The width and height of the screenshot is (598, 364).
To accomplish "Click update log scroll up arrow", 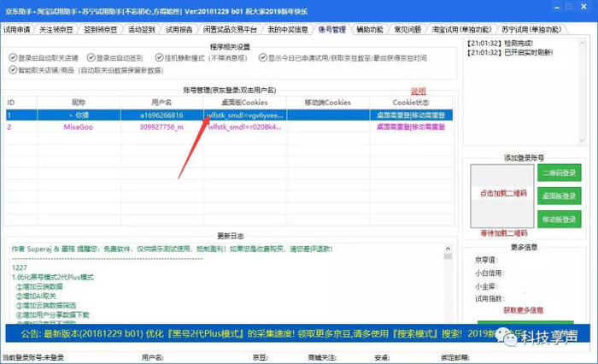I will tap(448, 249).
